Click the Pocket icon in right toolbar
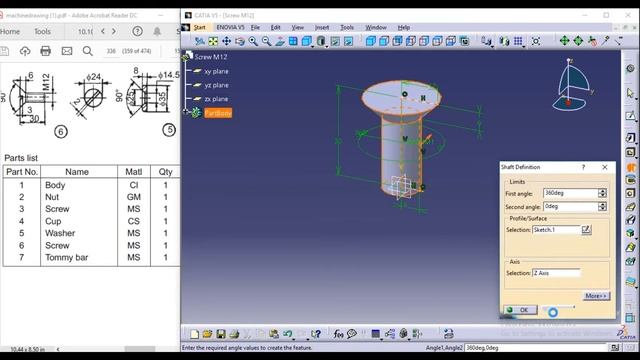The image size is (640, 360). click(x=630, y=153)
